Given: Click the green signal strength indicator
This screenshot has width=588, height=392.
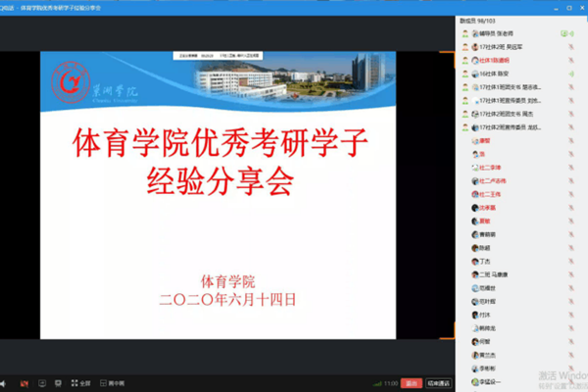Looking at the screenshot, I should tap(376, 382).
